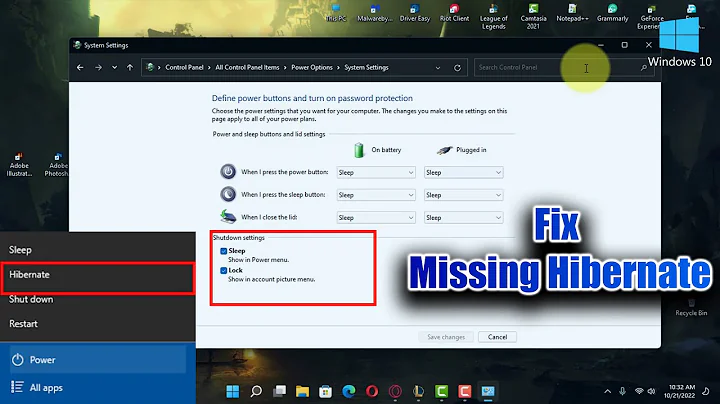
Task: Open the volume tray icon
Action: click(651, 391)
